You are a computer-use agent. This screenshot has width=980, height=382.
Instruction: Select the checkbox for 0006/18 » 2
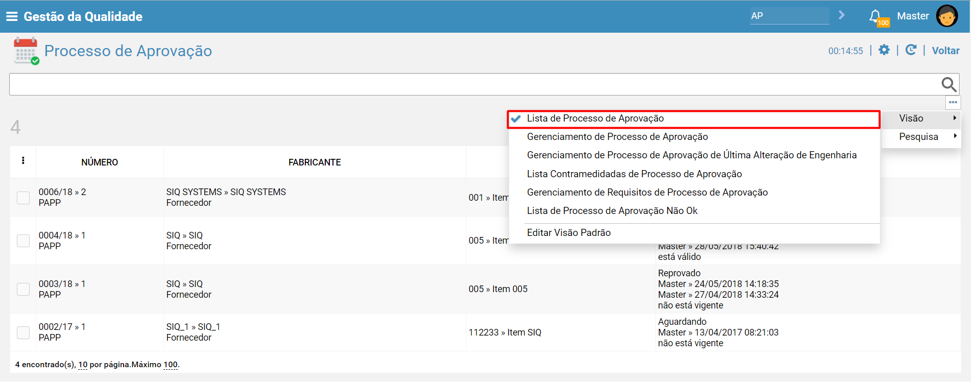point(23,198)
